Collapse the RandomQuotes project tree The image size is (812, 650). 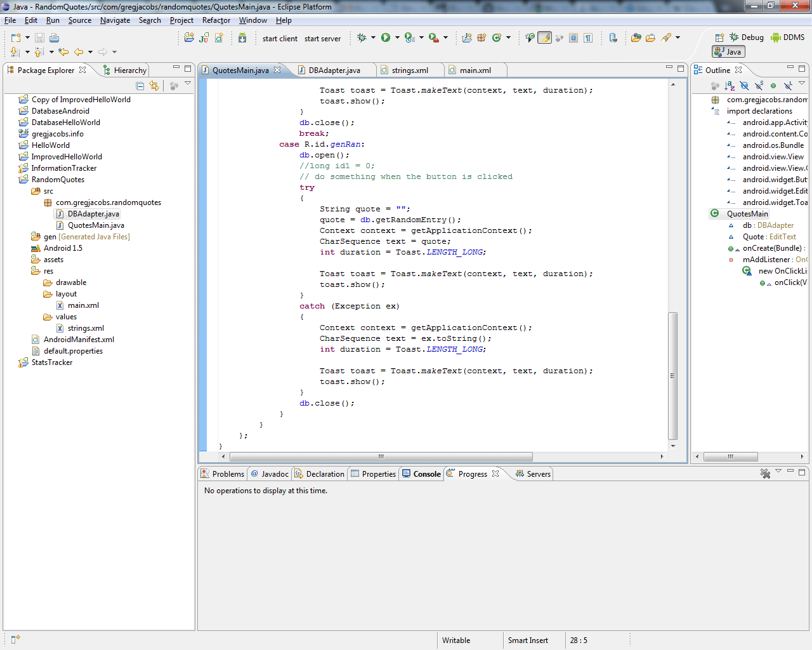16,180
